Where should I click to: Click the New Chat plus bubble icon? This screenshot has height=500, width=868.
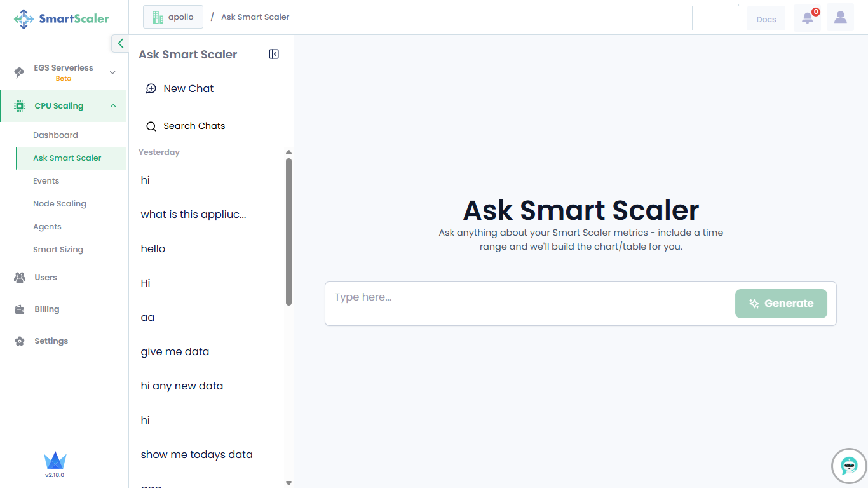[151, 89]
